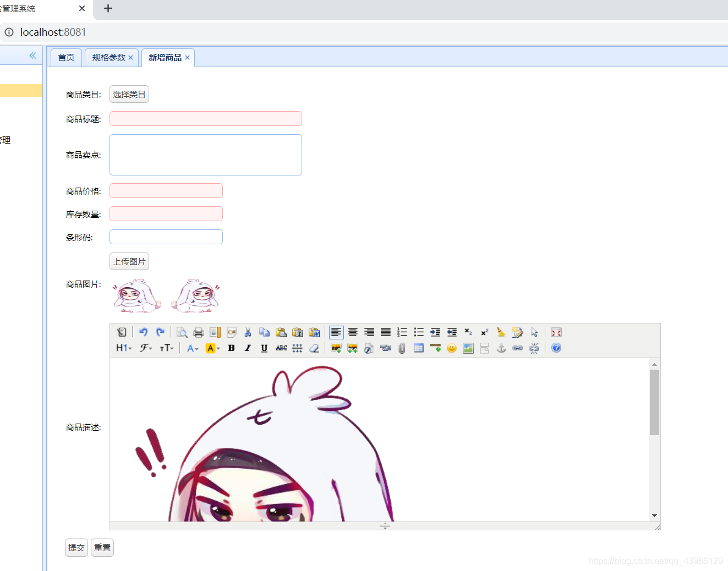Open preview from editor toolbar
728x571 pixels.
182,332
